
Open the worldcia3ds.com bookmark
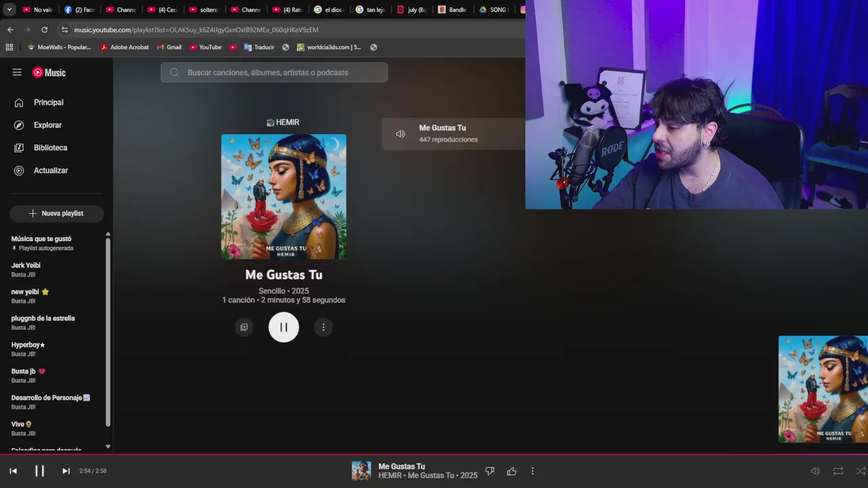click(x=329, y=47)
